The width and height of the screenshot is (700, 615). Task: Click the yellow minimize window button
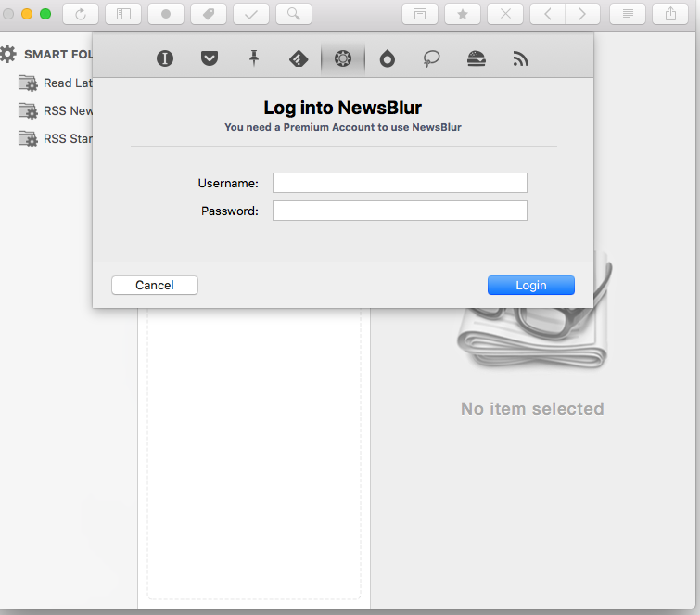pos(27,14)
